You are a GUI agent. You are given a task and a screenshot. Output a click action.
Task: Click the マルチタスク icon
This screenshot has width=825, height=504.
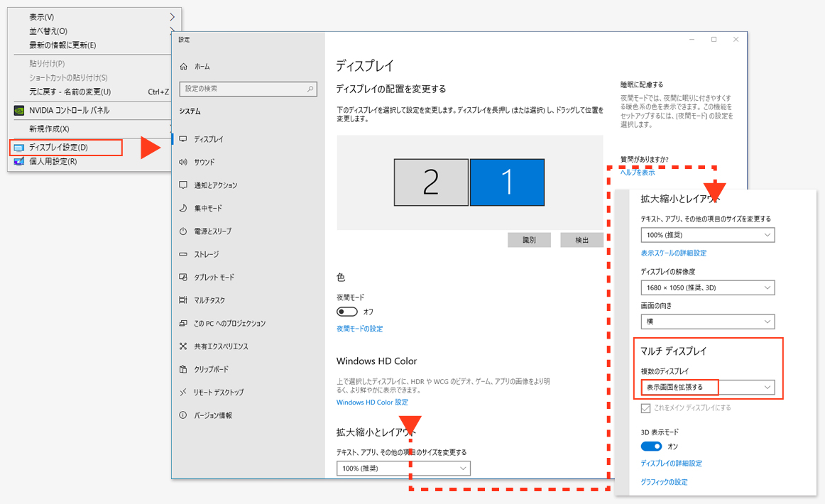point(183,300)
